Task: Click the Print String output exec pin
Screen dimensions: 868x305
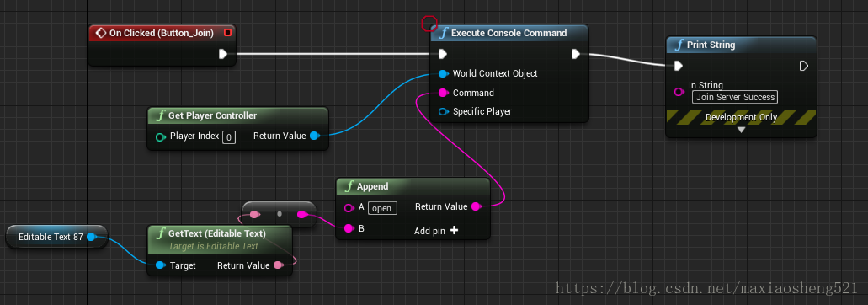Action: click(804, 66)
